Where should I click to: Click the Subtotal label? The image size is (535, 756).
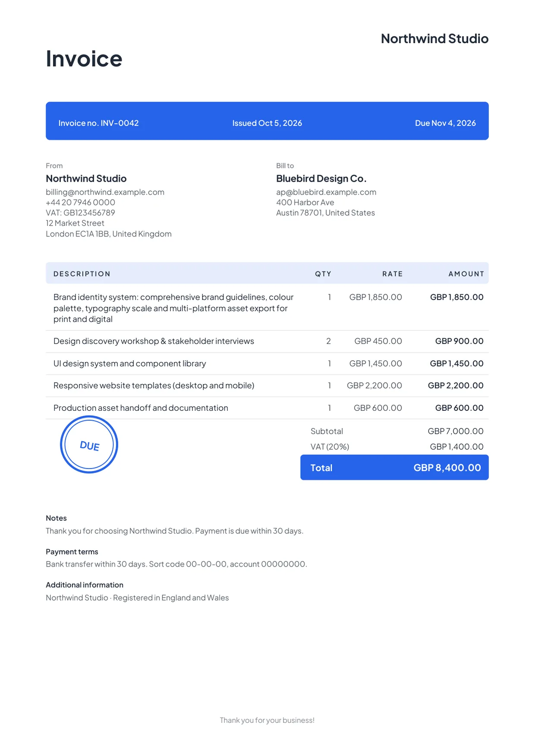coord(327,431)
